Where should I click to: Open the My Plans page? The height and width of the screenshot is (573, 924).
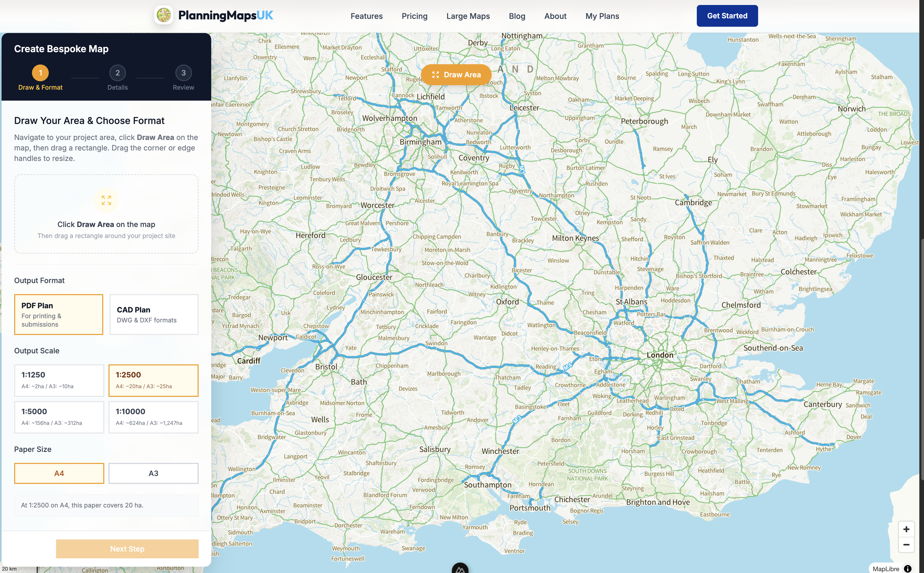(602, 16)
